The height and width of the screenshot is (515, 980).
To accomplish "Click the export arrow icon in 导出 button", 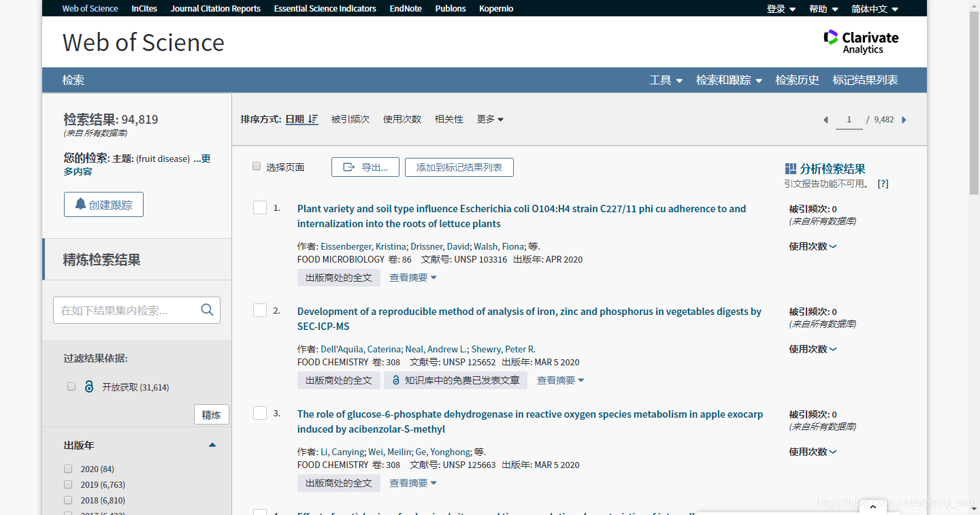I will (x=349, y=167).
